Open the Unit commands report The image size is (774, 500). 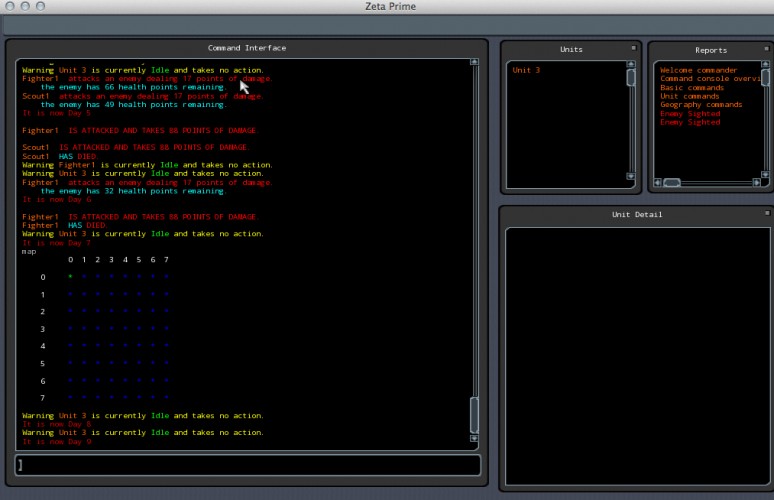tap(690, 96)
